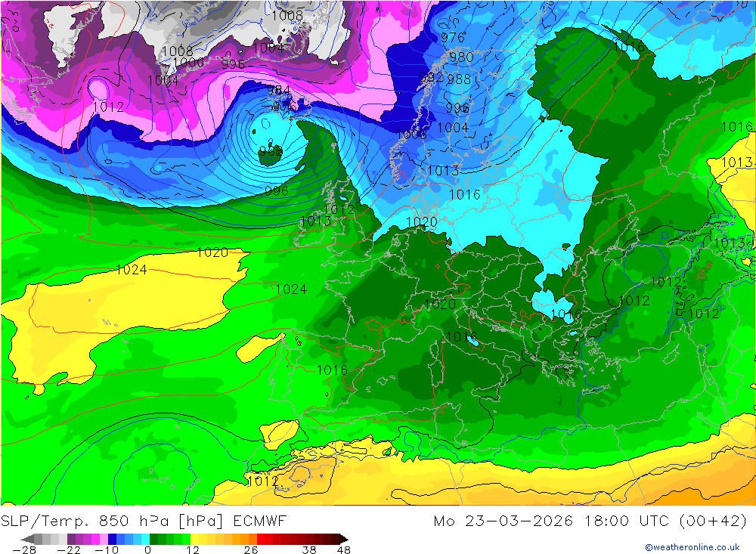Click the -22 legend value

click(x=69, y=550)
